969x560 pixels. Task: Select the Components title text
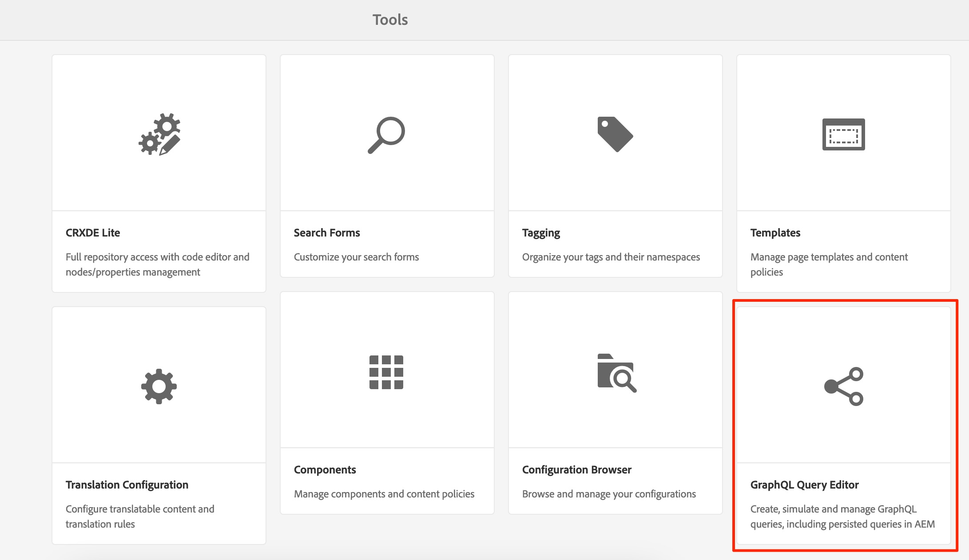(325, 469)
